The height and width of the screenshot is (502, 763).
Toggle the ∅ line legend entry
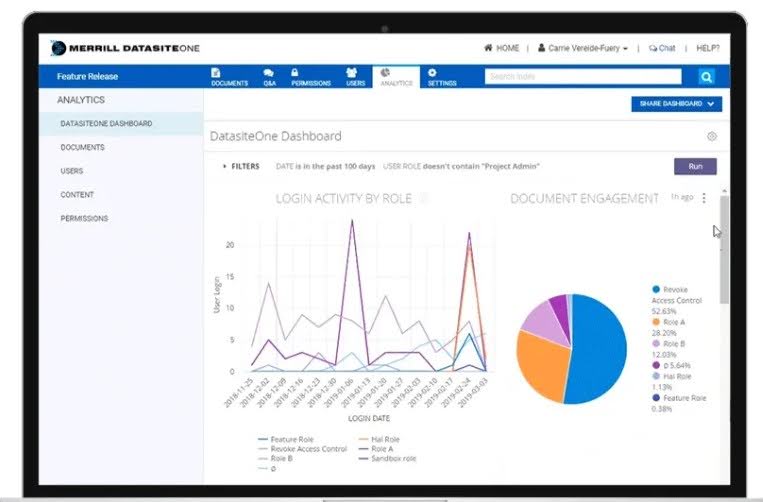point(267,468)
